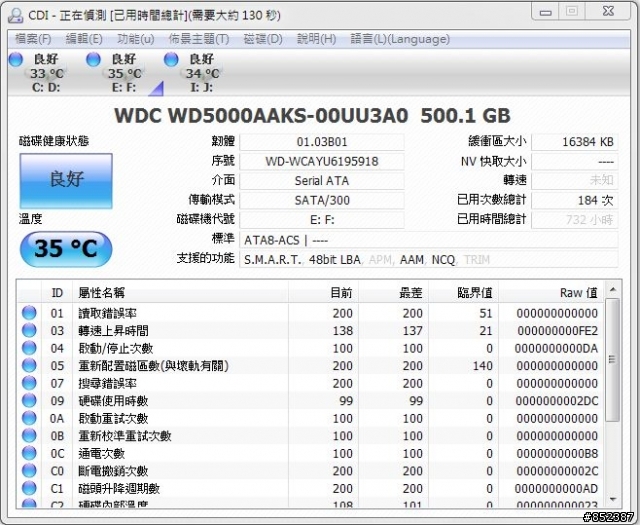Viewport: 640px width, 525px height.
Task: Click the 啟動/停止次數 attribute name
Action: (x=116, y=348)
